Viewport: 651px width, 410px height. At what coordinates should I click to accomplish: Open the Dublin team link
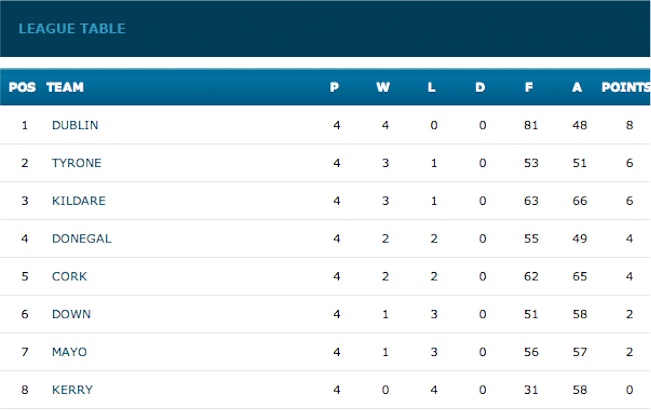[x=75, y=125]
